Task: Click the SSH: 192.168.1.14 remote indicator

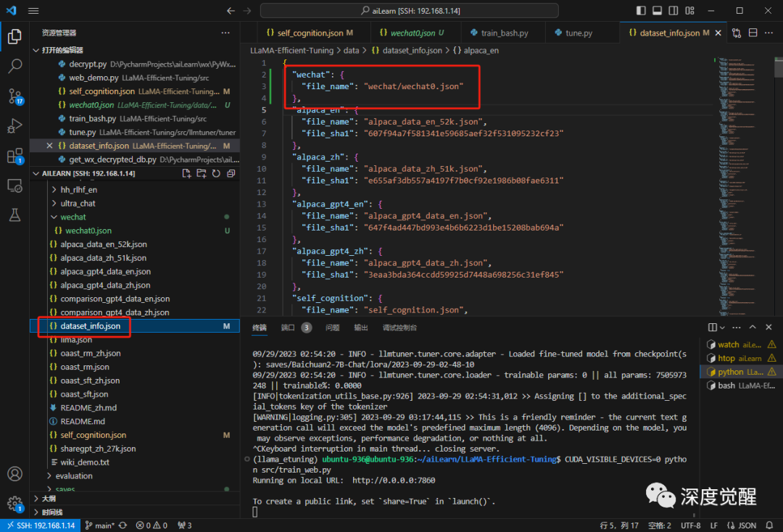Action: pyautogui.click(x=41, y=525)
